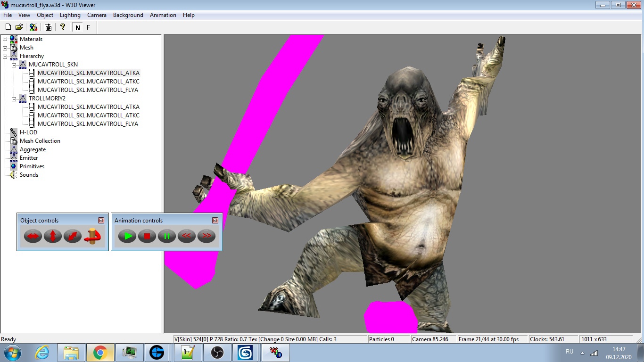Close the Object controls panel
This screenshot has width=644, height=362.
[x=101, y=221]
